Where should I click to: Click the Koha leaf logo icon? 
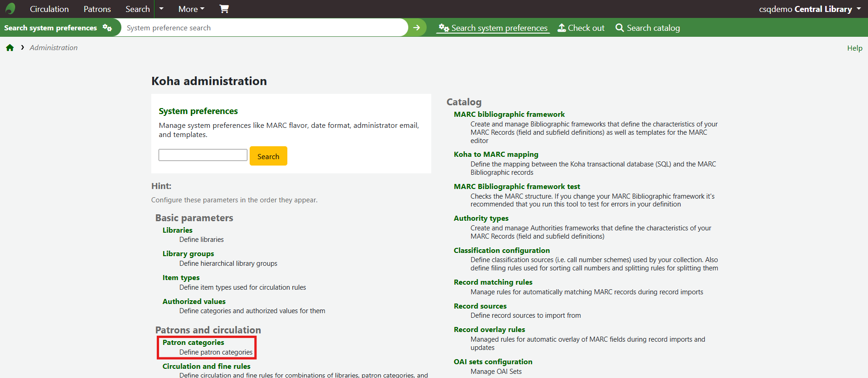coord(10,9)
